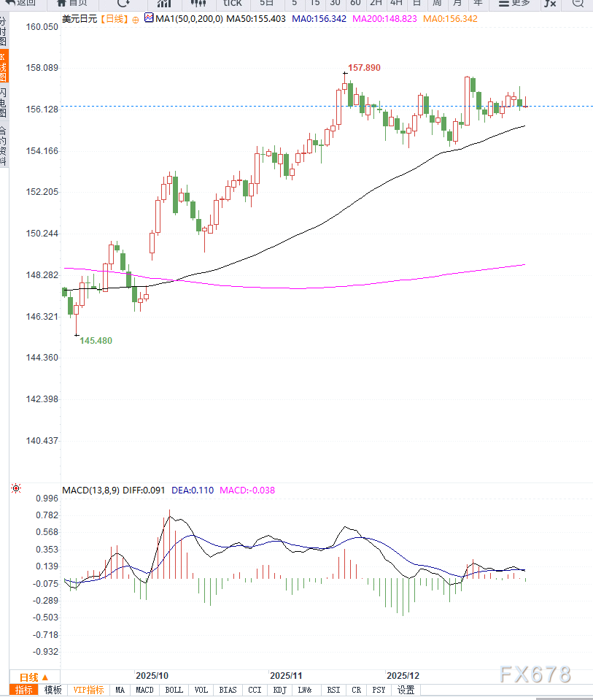Image resolution: width=593 pixels, height=700 pixels.
Task: Select the 模板 template tab
Action: tap(53, 690)
